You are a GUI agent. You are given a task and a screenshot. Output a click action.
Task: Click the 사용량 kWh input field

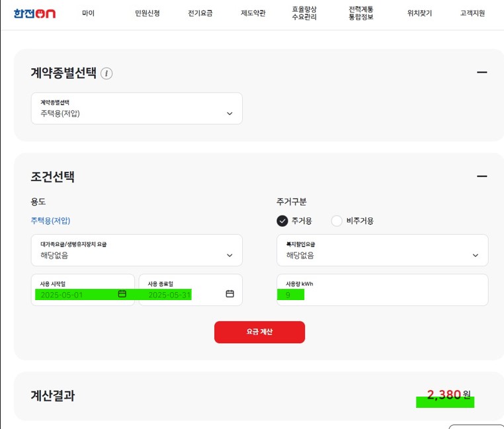point(382,290)
